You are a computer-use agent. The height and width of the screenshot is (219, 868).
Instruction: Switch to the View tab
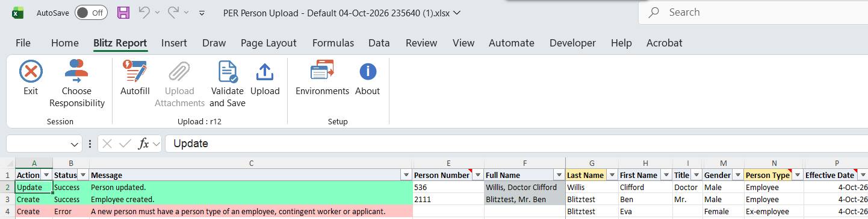tap(463, 43)
